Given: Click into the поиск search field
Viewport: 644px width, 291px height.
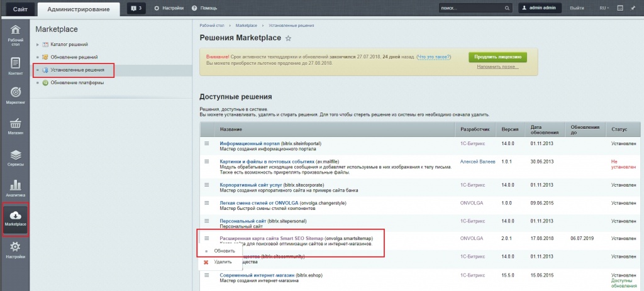Looking at the screenshot, I should click(x=472, y=8).
